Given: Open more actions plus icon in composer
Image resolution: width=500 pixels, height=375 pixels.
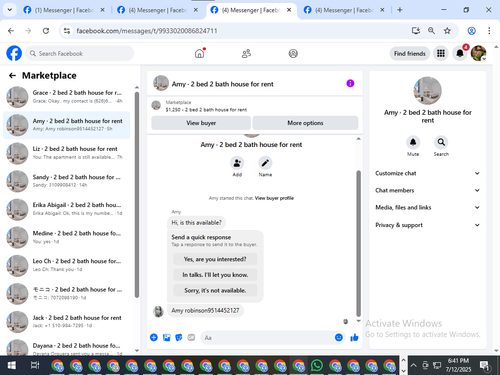Looking at the screenshot, I should click(154, 337).
